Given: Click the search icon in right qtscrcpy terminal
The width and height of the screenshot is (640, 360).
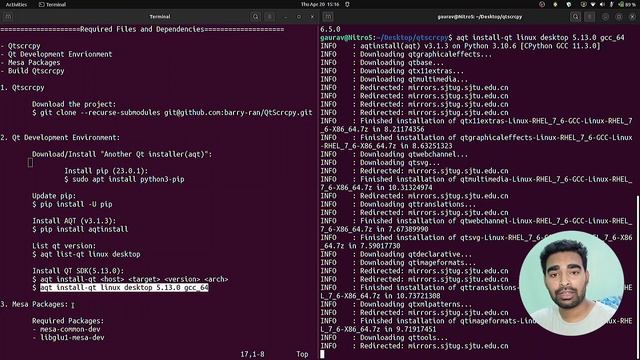Looking at the screenshot, I should [576, 17].
